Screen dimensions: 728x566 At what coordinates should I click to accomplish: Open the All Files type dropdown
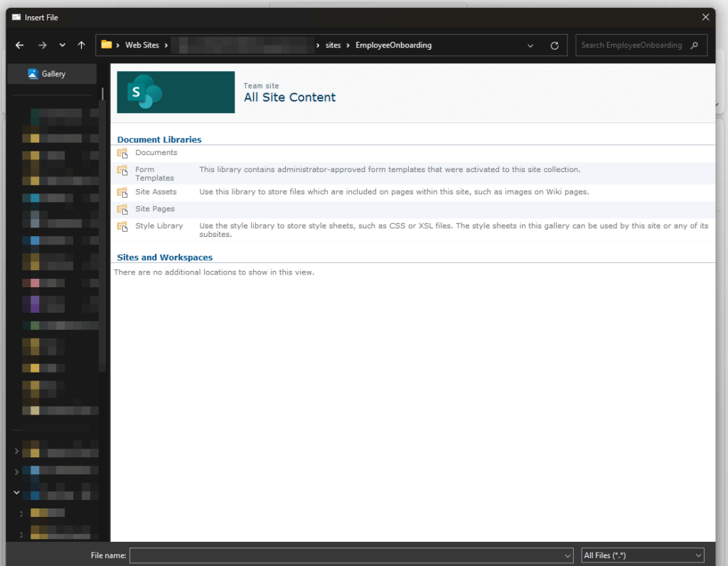coord(643,555)
